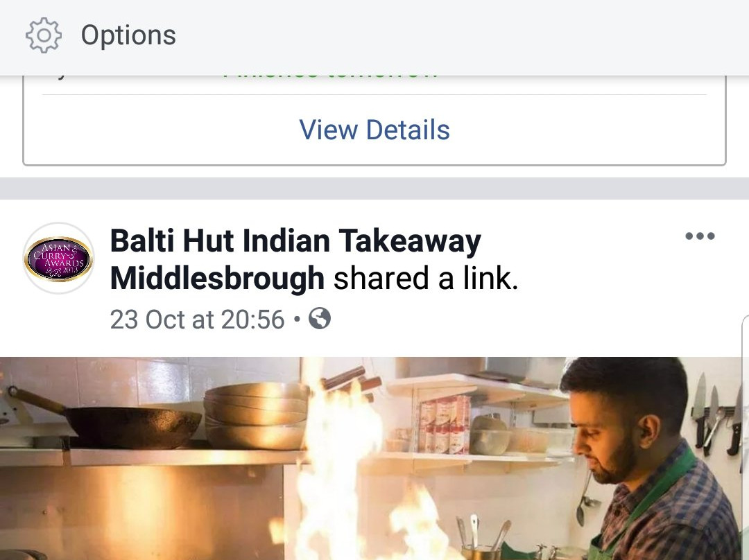This screenshot has width=749, height=560.
Task: Click the gray divider between feed cards
Action: coord(374,188)
